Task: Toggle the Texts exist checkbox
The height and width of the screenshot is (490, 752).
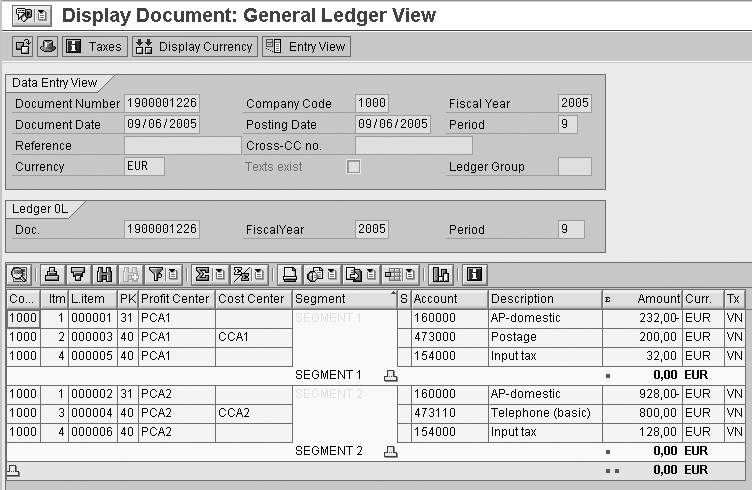Action: [353, 167]
